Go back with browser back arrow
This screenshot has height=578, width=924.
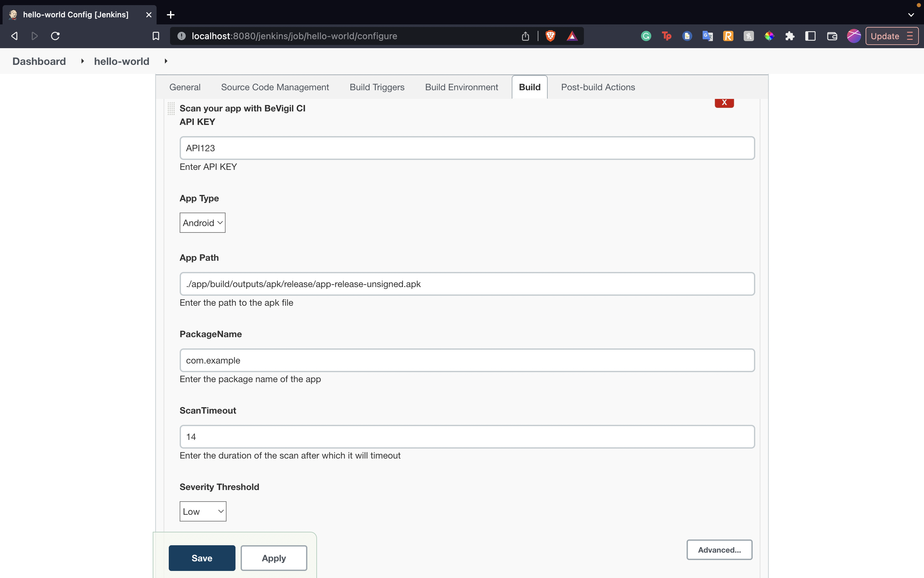click(x=14, y=36)
